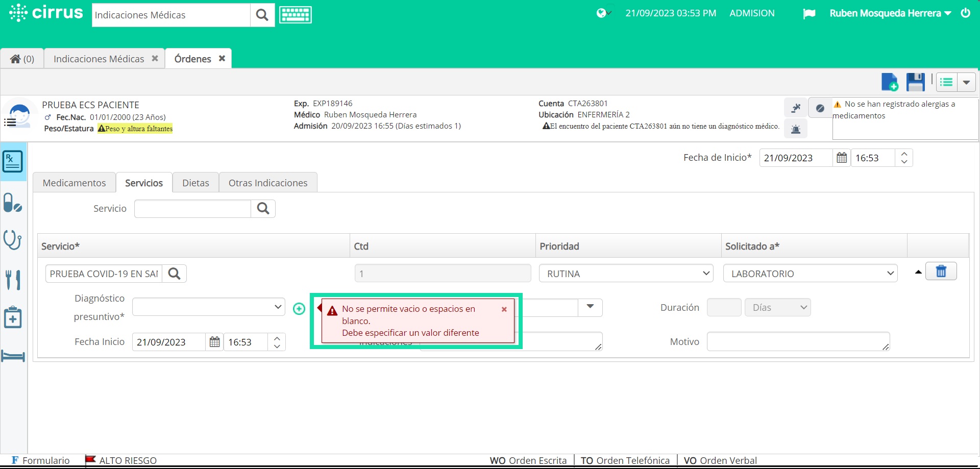Click the alarm alert icon
980x469 pixels.
pyautogui.click(x=796, y=129)
